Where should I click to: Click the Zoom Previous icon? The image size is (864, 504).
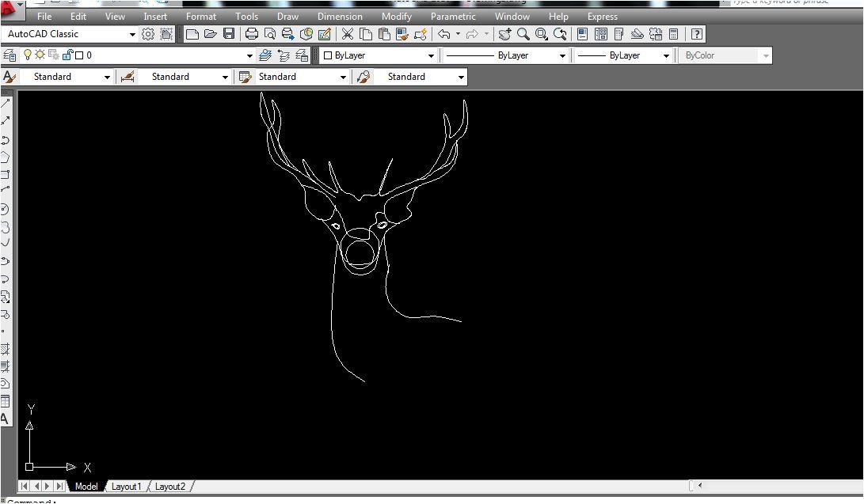point(560,34)
